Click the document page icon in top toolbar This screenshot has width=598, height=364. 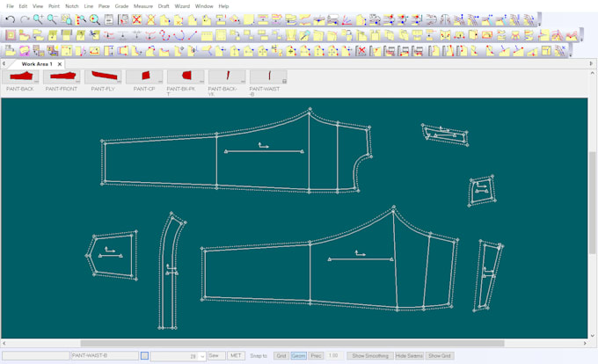point(109,19)
